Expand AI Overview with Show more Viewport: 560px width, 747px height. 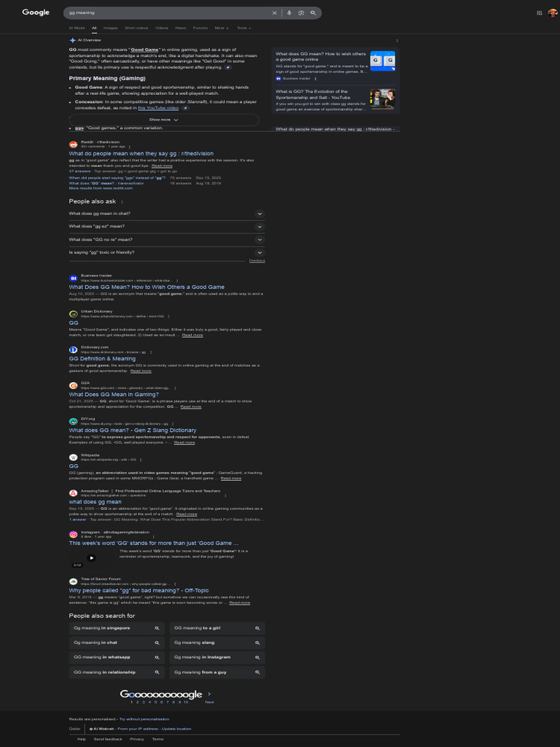(x=164, y=120)
